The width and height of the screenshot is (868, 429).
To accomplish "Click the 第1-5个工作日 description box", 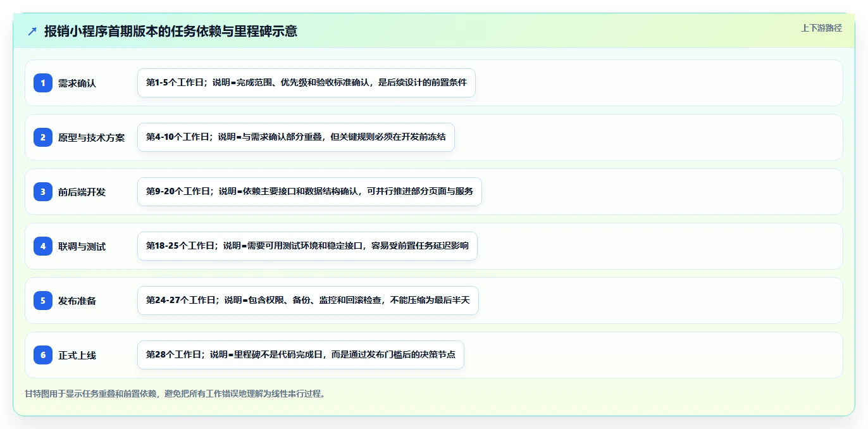I will point(306,83).
